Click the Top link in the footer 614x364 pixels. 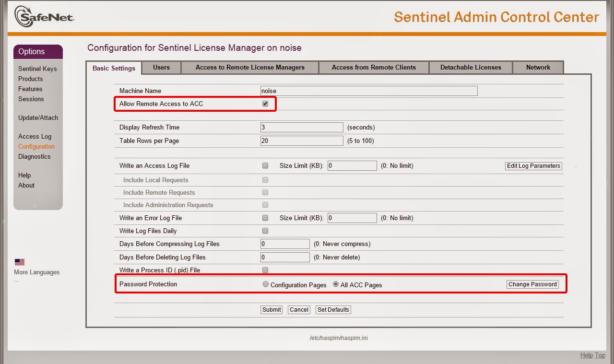click(x=600, y=355)
